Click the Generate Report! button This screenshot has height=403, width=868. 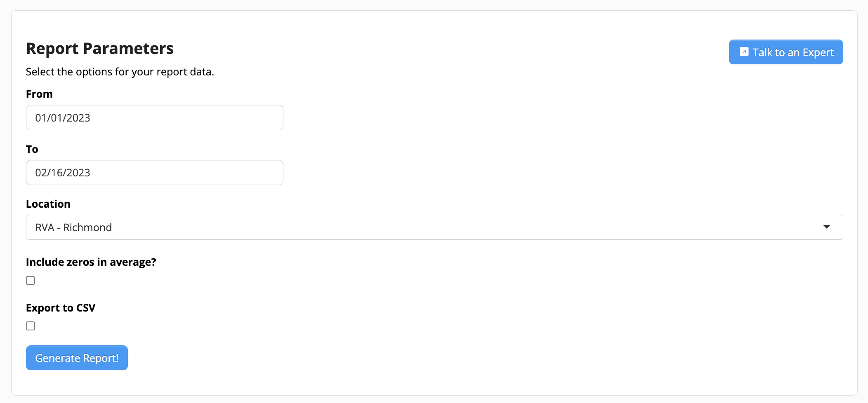[77, 358]
